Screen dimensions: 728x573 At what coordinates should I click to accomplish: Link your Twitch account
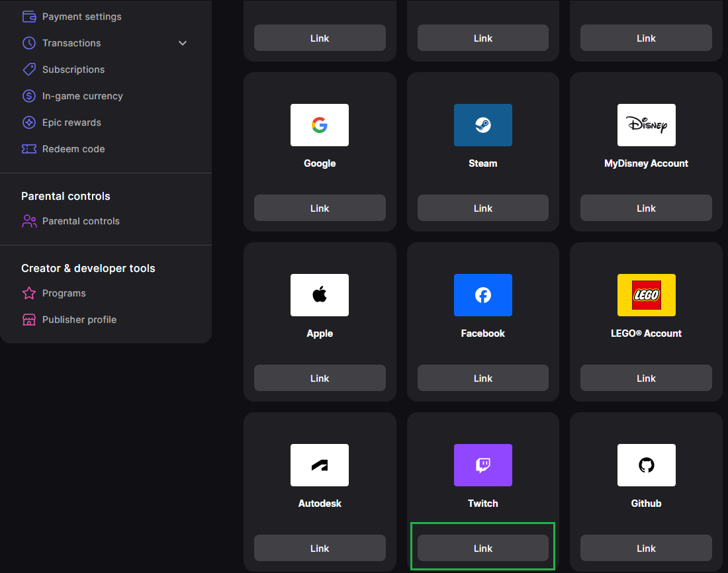[x=483, y=548]
